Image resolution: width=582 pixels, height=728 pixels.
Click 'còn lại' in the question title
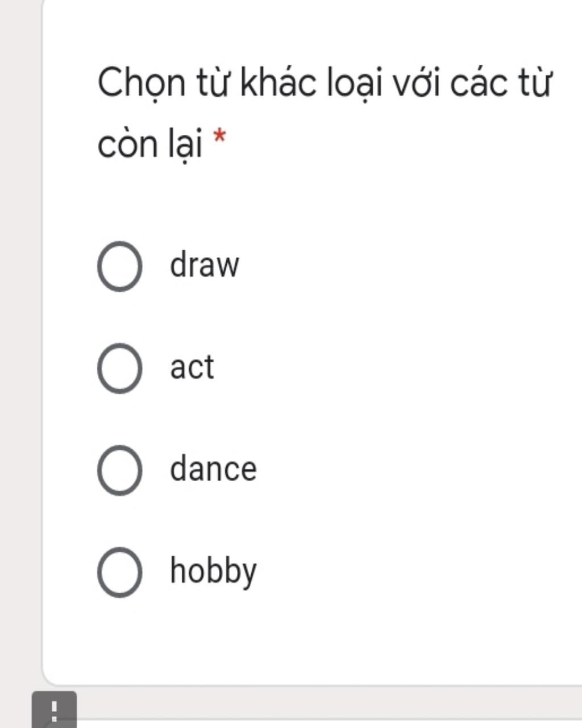tap(150, 144)
